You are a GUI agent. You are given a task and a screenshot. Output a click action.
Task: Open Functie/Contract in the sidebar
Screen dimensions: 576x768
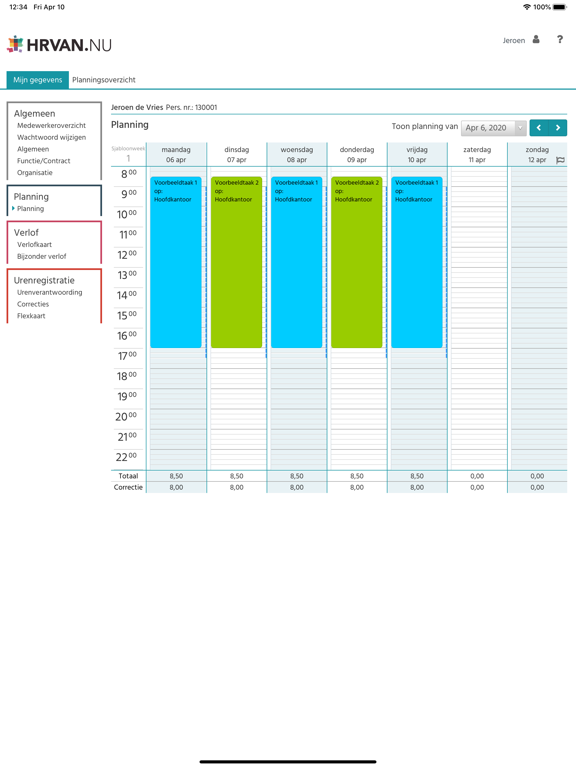click(44, 161)
